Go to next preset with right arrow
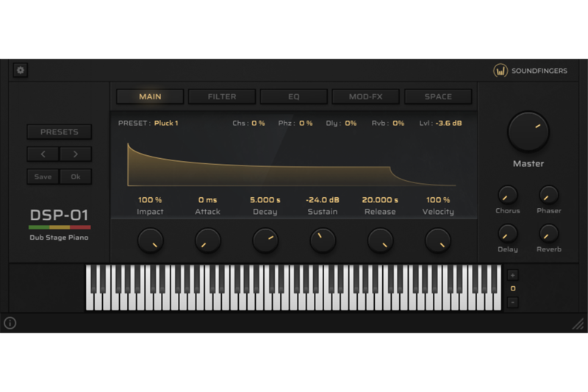Screen dimensions: 588x392 point(76,154)
